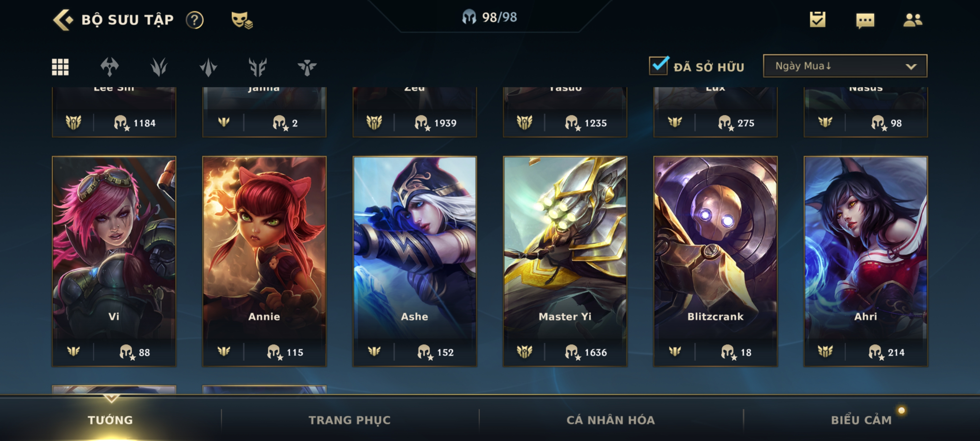Uncheck the ĐÃ SỞ HỮU checkbox
The height and width of the screenshot is (441, 980).
[x=658, y=66]
